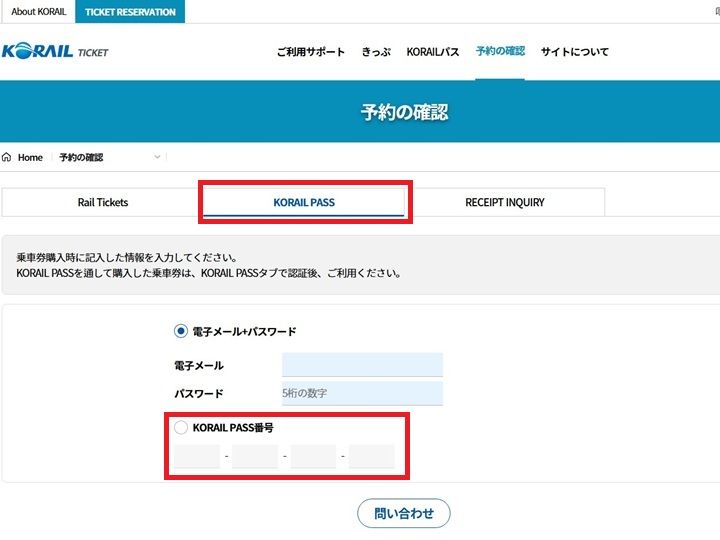The width and height of the screenshot is (720, 540).
Task: Open the TICKET RESERVATION tab
Action: [x=130, y=11]
